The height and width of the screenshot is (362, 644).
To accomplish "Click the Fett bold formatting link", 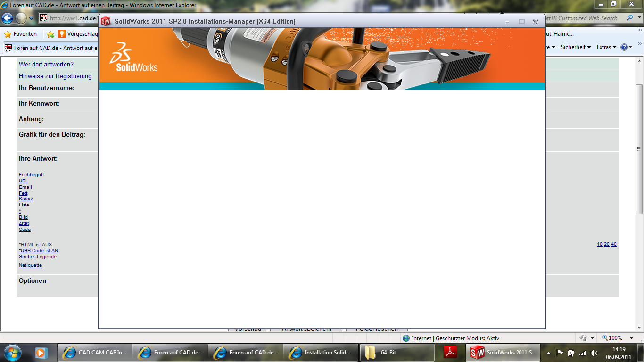I will coord(23,193).
